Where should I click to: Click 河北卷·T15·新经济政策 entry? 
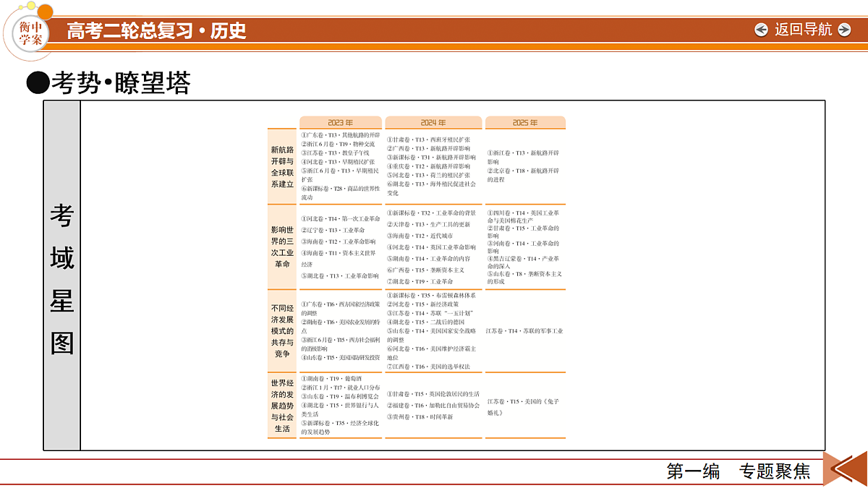[422, 304]
